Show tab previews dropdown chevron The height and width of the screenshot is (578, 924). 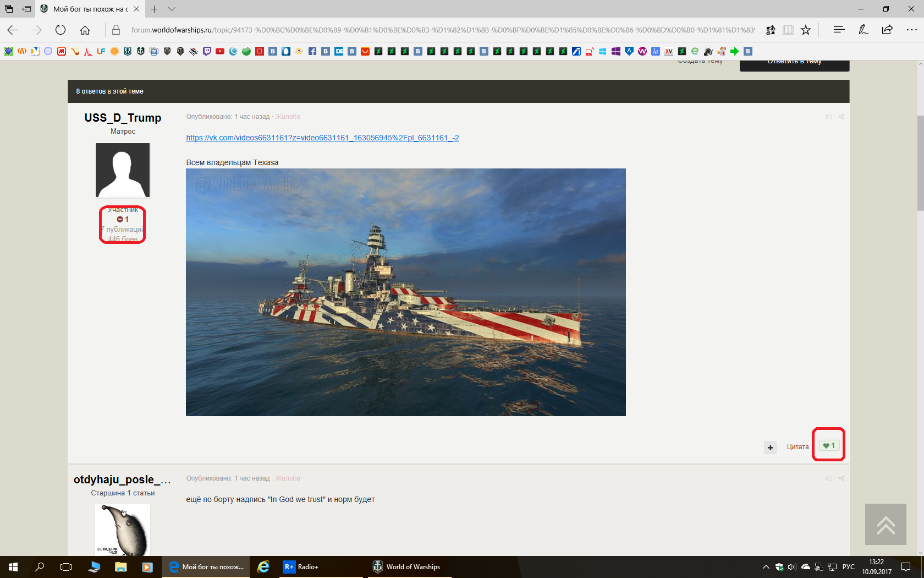tap(172, 9)
